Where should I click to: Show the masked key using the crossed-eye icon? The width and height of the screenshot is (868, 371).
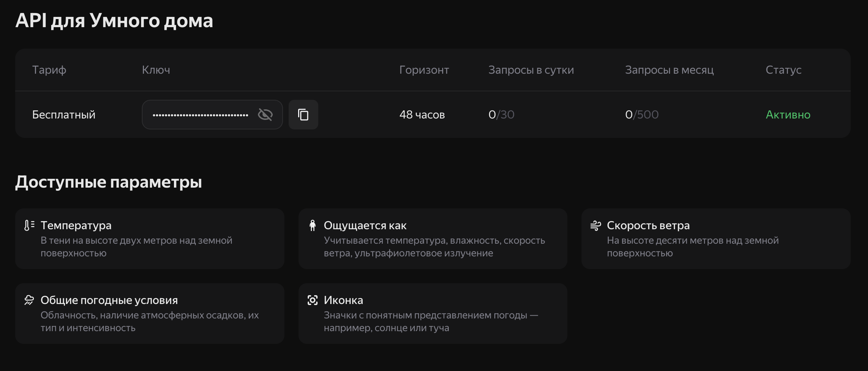265,114
